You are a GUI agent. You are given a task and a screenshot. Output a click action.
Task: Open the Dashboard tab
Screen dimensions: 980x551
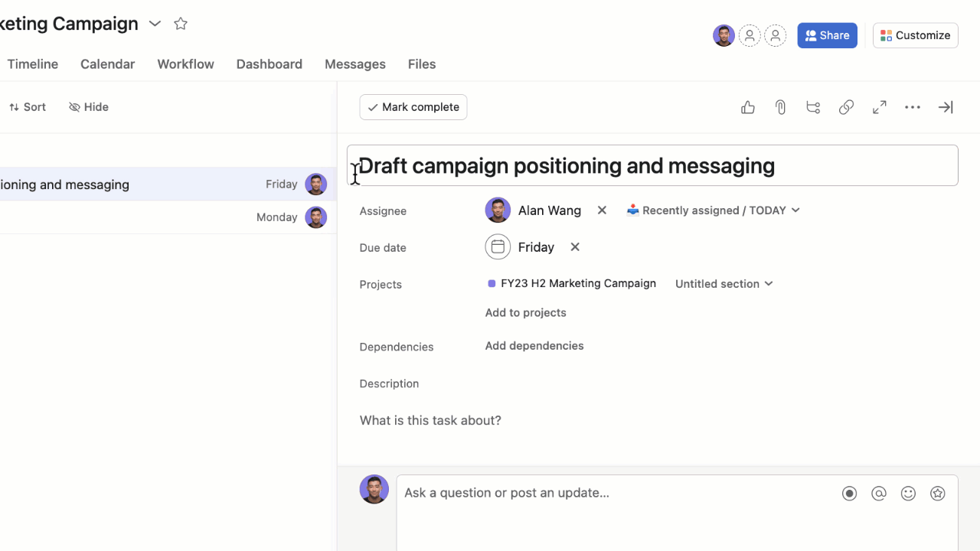tap(269, 64)
